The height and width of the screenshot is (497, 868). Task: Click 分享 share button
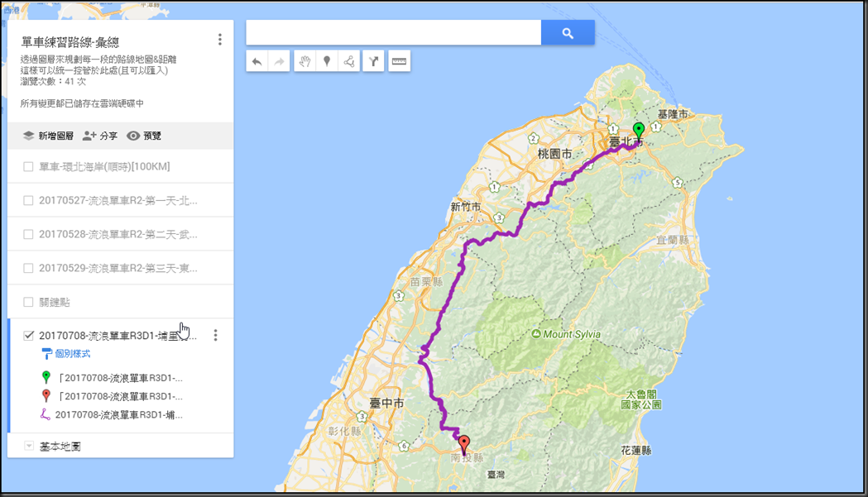[99, 136]
